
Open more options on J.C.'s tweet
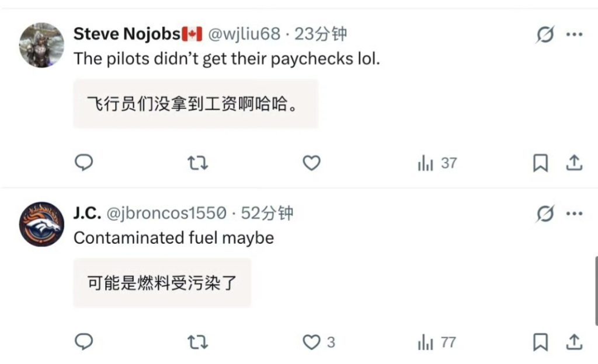575,213
